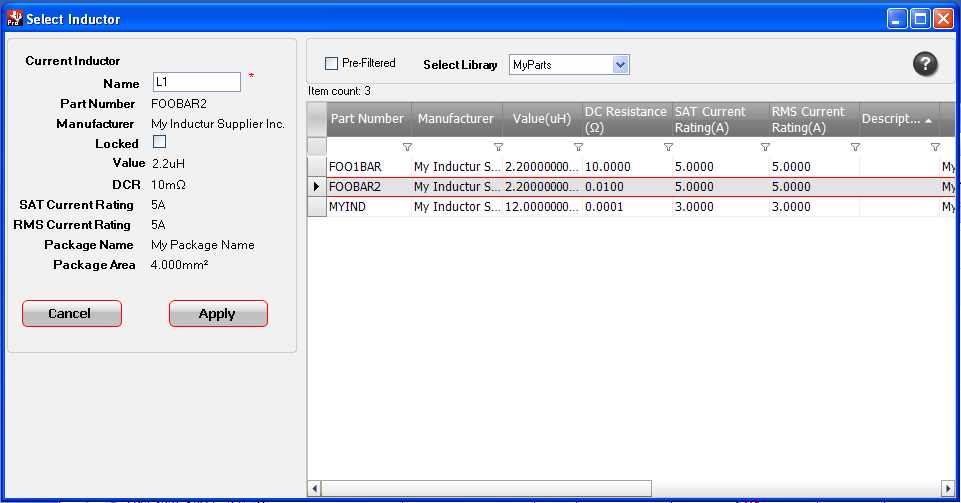
Task: Click the inductor Name input field
Action: (x=197, y=82)
